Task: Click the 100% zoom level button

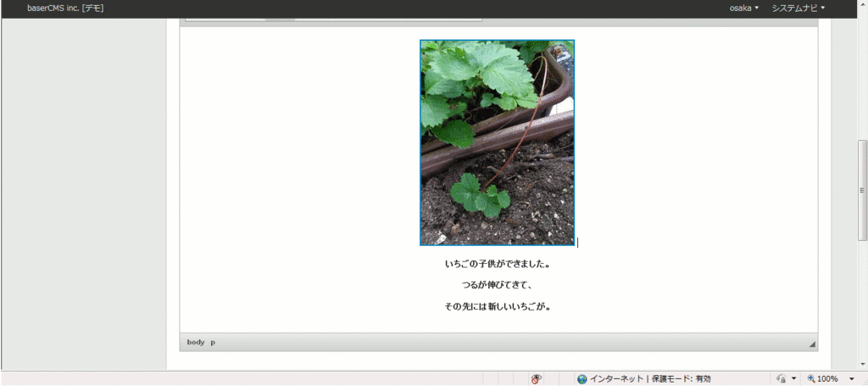Action: (822, 379)
